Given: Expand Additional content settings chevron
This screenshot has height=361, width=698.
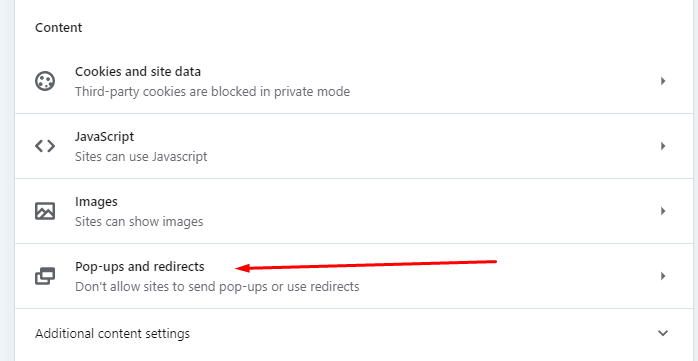Looking at the screenshot, I should point(663,333).
